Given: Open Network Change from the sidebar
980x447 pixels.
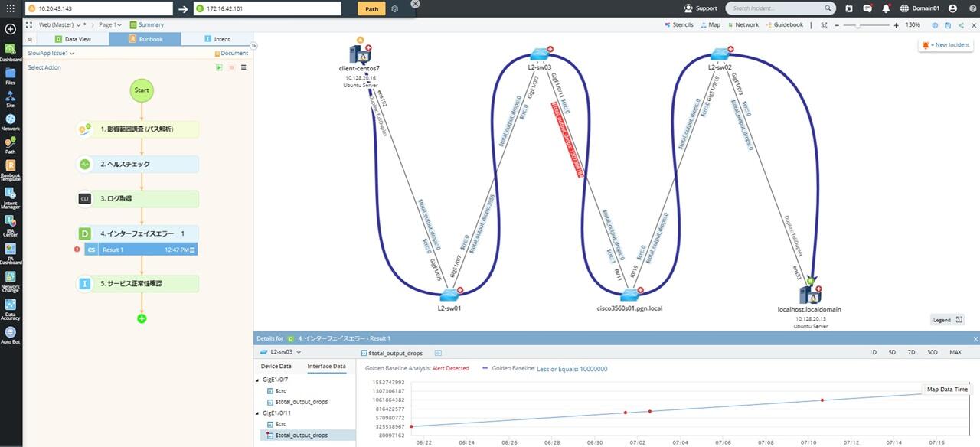Looking at the screenshot, I should (10, 279).
